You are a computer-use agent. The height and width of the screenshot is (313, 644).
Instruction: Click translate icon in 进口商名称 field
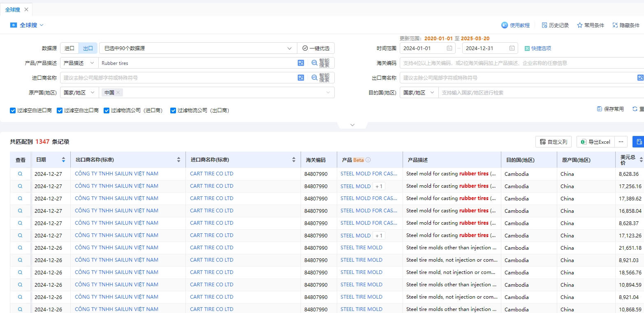point(301,78)
